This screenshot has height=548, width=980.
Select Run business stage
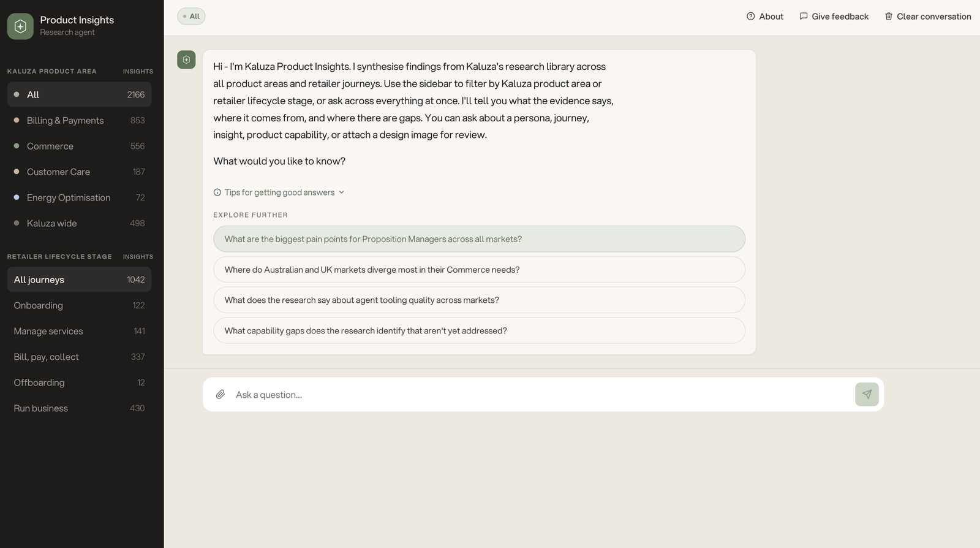click(79, 408)
